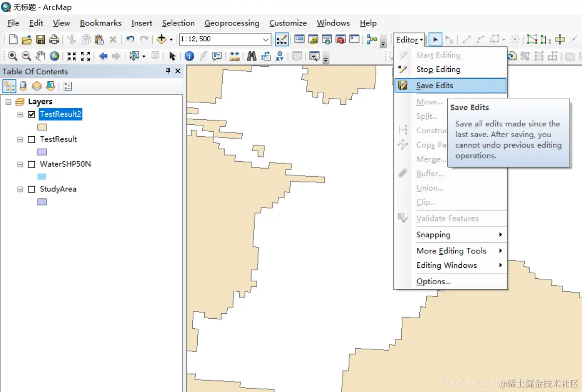This screenshot has height=392, width=582.
Task: Open the Snapping submenu
Action: [x=451, y=234]
